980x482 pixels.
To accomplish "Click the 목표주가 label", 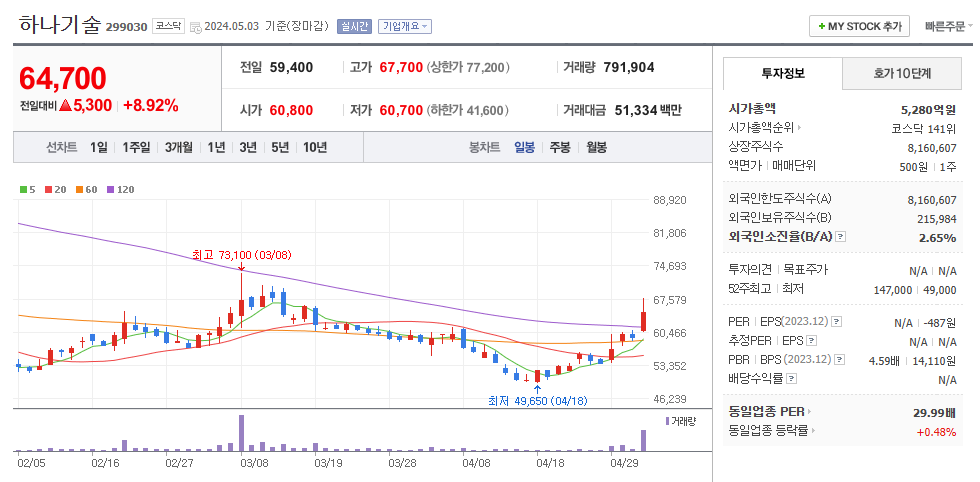I will click(x=806, y=269).
